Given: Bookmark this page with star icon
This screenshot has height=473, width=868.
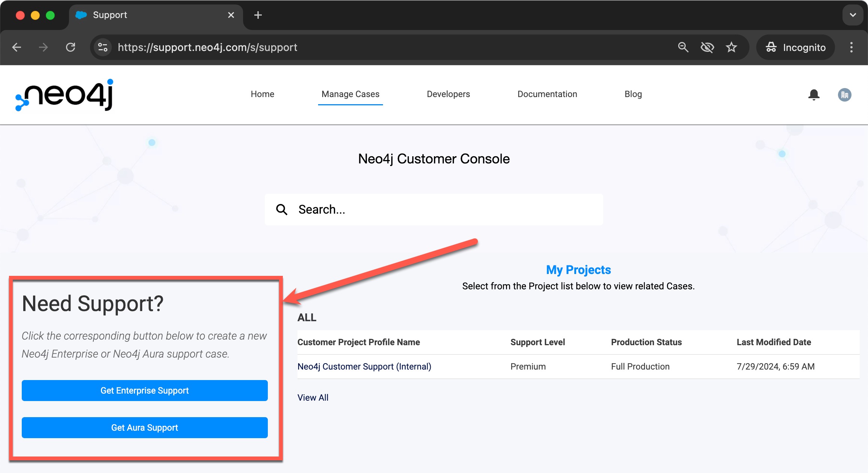Looking at the screenshot, I should pos(731,47).
